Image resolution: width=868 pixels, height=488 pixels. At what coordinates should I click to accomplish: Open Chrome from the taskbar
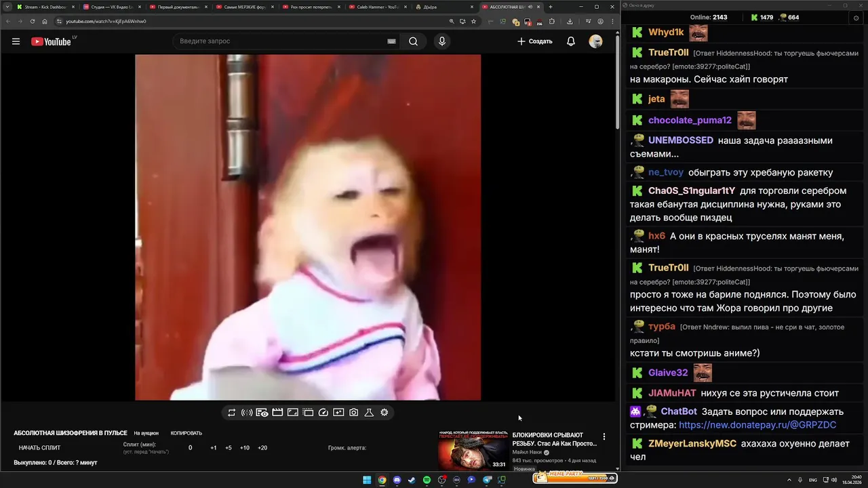(x=382, y=480)
